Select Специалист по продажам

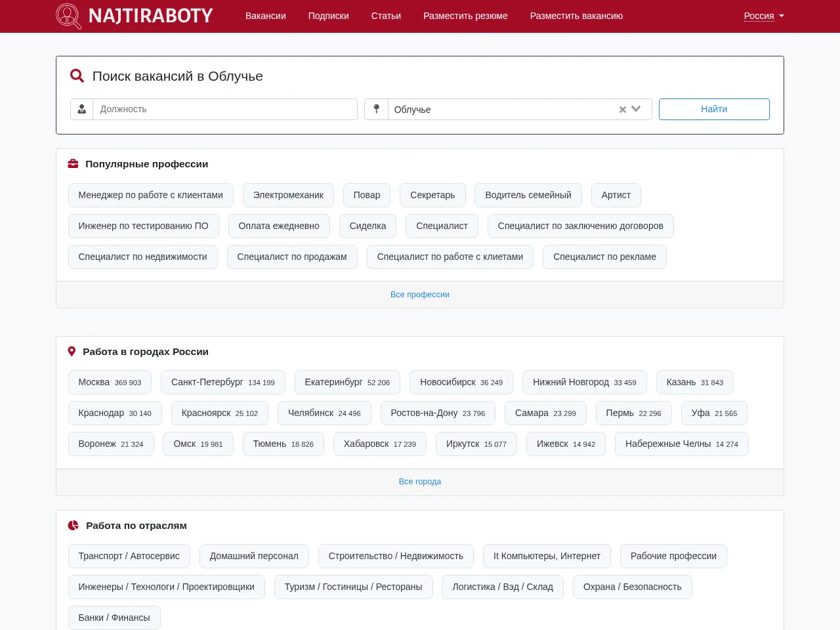292,257
